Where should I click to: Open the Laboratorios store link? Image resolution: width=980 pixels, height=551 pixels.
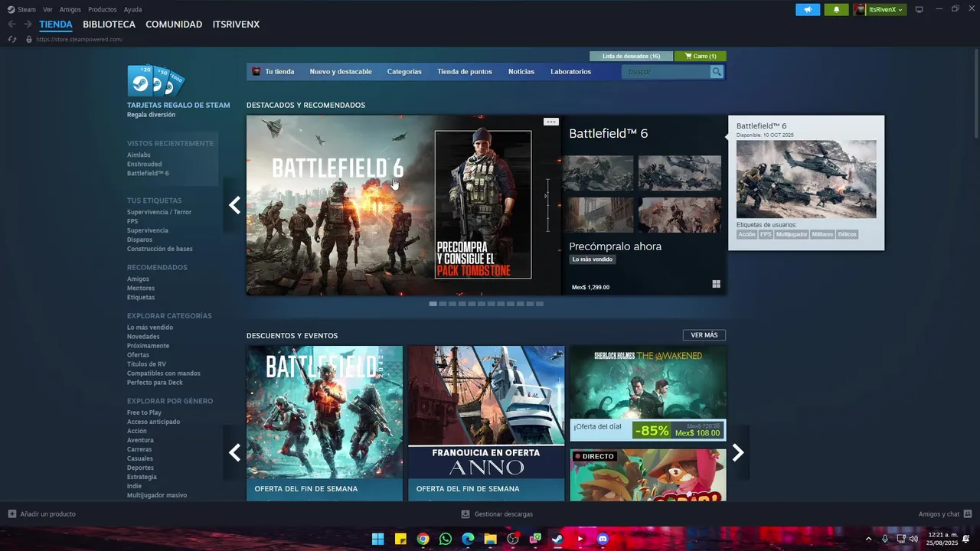click(570, 71)
